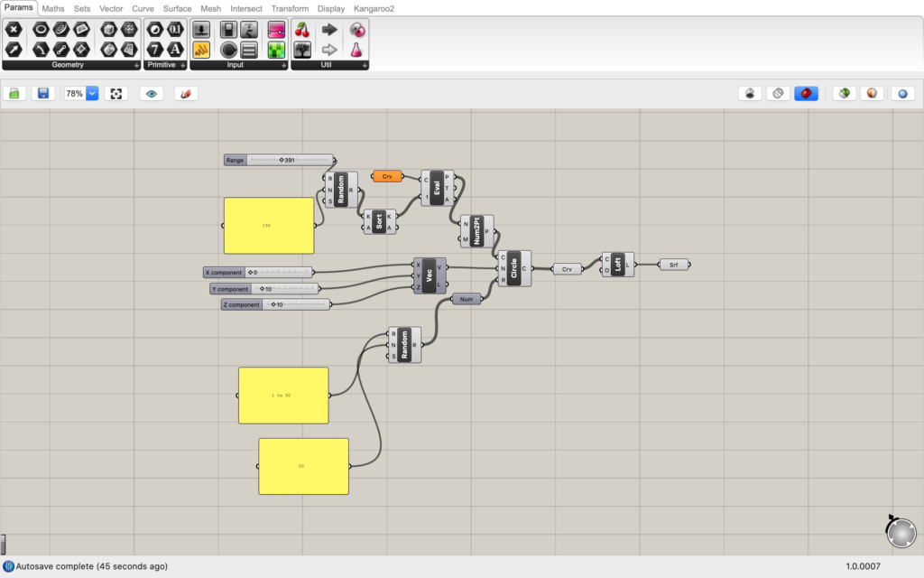924x578 pixels.
Task: Select the two-spheres utility icon
Action: [356, 30]
